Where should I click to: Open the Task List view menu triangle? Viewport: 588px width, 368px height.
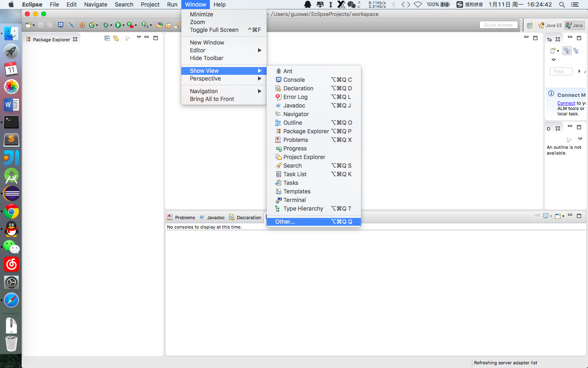point(554,60)
